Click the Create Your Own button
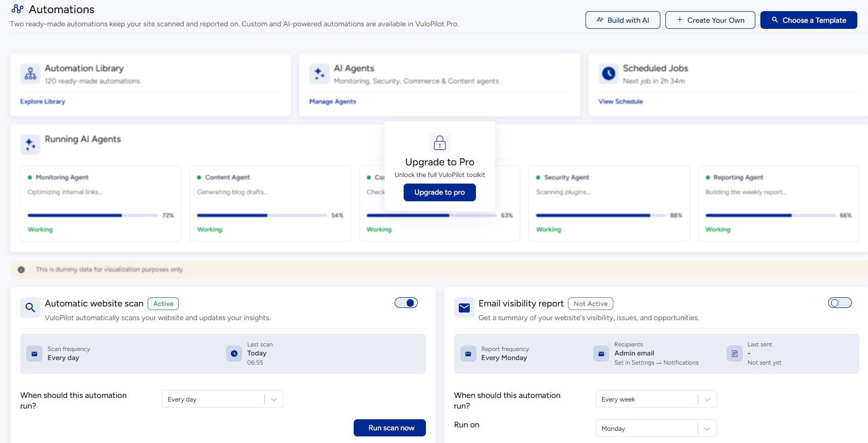 click(710, 20)
